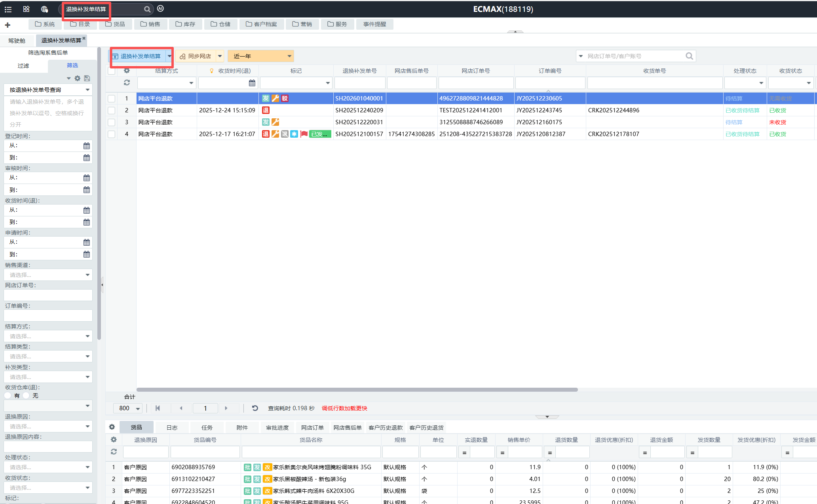Click 调低行数加载更快 link

coord(344,408)
